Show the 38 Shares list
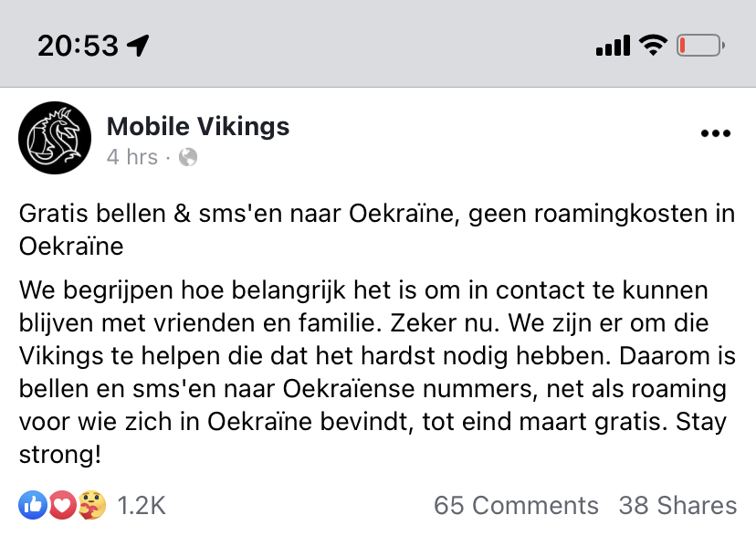Image resolution: width=756 pixels, height=536 pixels. [x=677, y=505]
